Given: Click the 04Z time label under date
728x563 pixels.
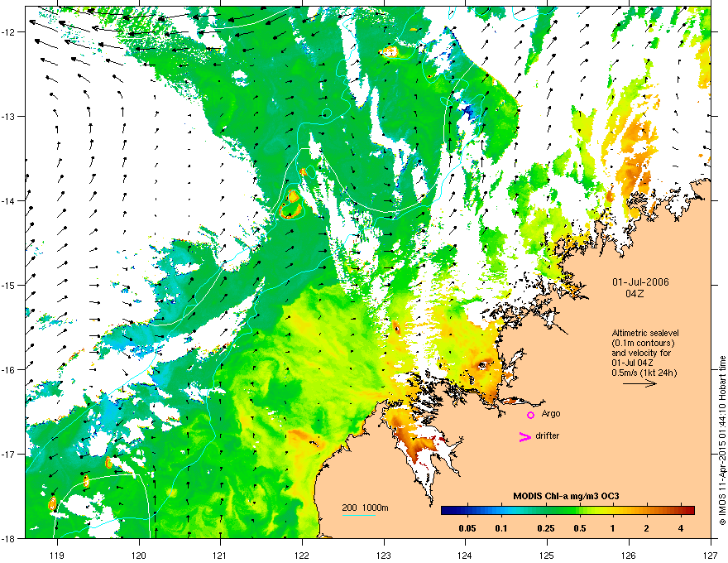Looking at the screenshot, I should pos(635,294).
